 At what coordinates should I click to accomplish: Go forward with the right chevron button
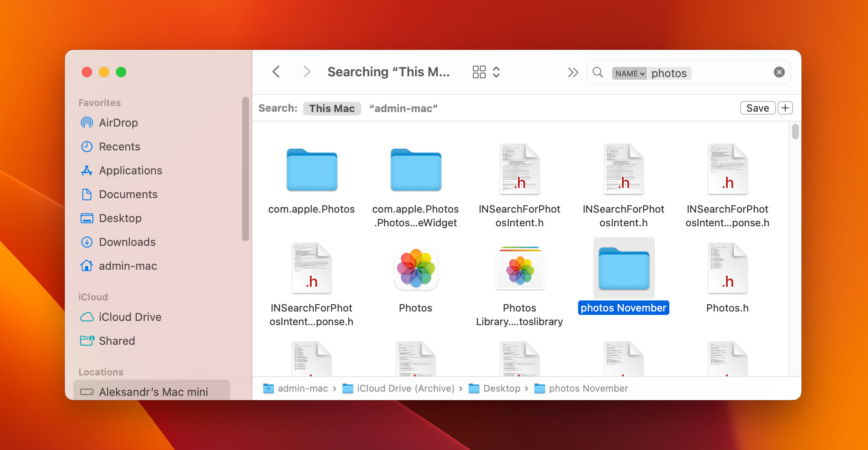[x=306, y=72]
